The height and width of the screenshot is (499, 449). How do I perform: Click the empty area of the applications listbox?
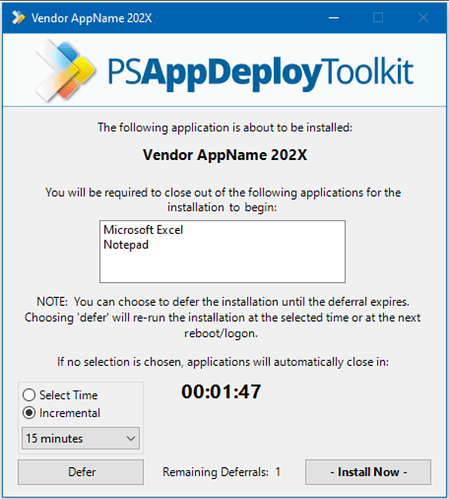click(x=222, y=268)
